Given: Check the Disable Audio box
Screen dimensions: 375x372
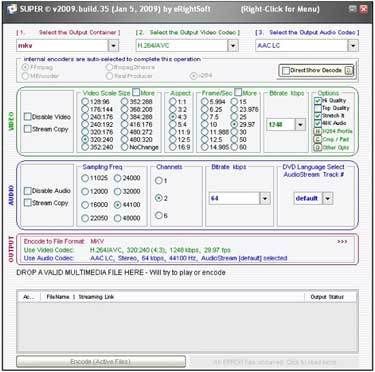Looking at the screenshot, I should pyautogui.click(x=27, y=191).
